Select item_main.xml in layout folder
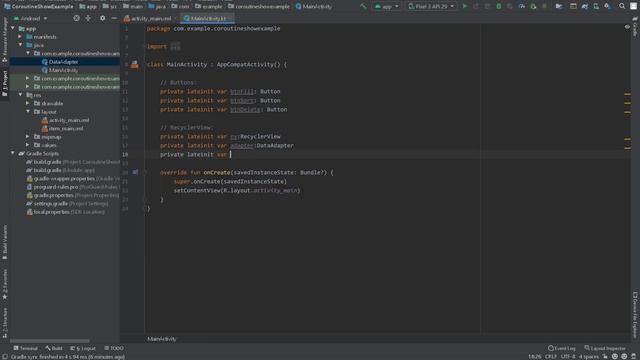Image resolution: width=640 pixels, height=360 pixels. (x=62, y=128)
